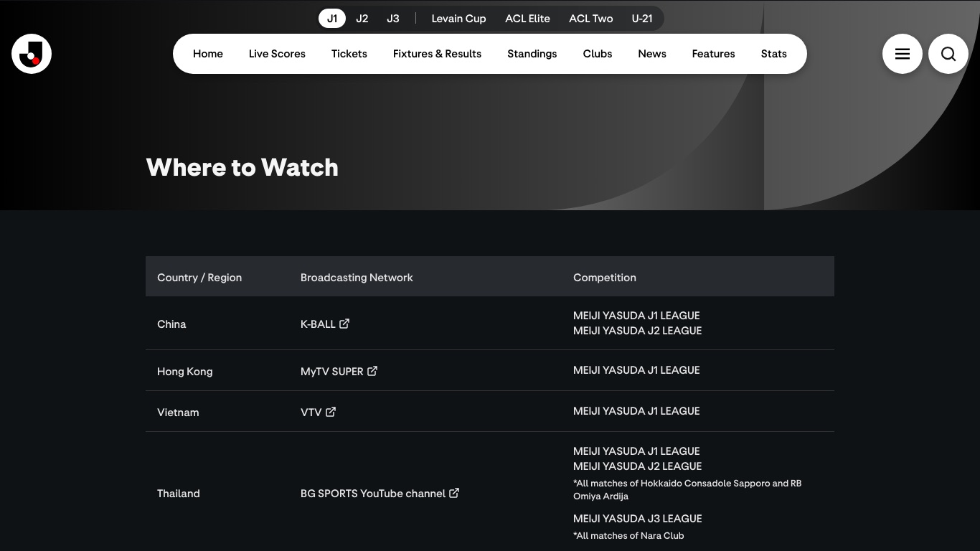
Task: Click the Competition column header
Action: 605,278
